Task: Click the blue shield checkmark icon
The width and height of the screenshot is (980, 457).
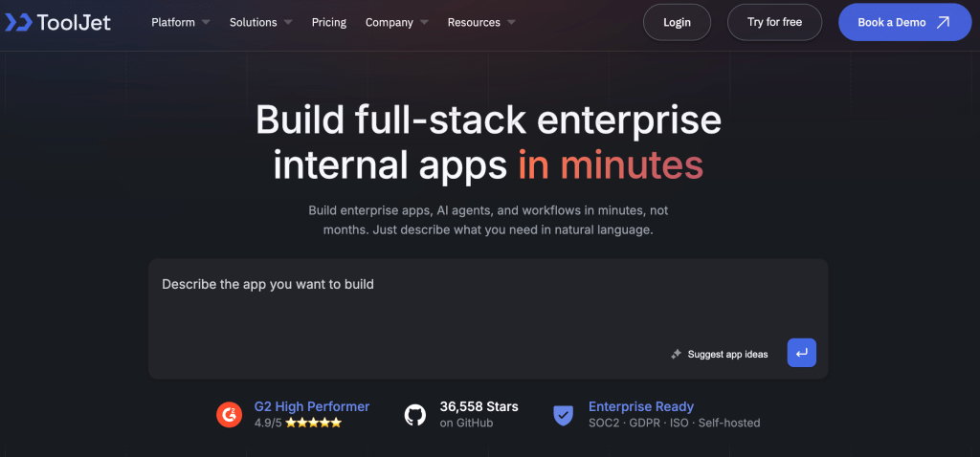Action: [x=563, y=414]
